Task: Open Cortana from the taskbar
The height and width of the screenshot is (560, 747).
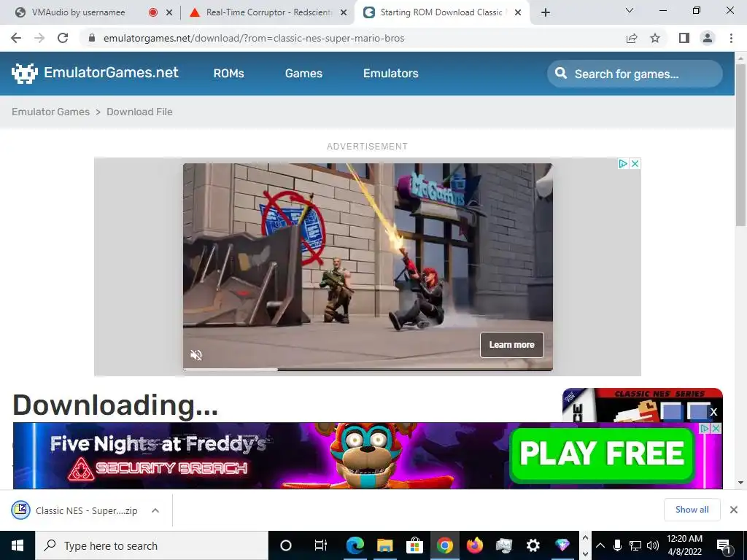Action: coord(285,545)
